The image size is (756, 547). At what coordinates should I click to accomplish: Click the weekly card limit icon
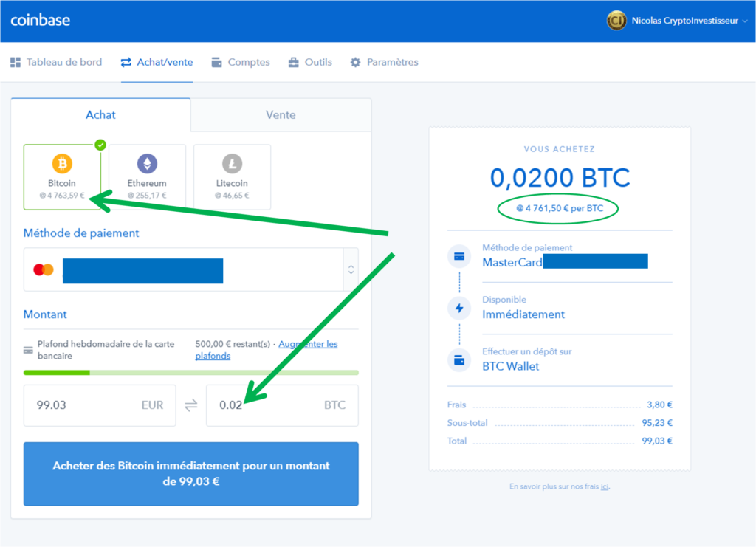[x=29, y=351]
